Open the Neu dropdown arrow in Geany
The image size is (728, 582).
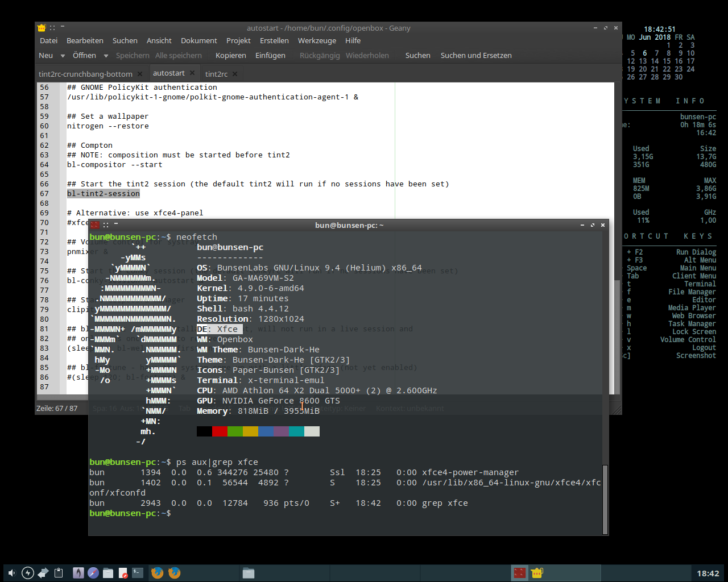pyautogui.click(x=62, y=55)
